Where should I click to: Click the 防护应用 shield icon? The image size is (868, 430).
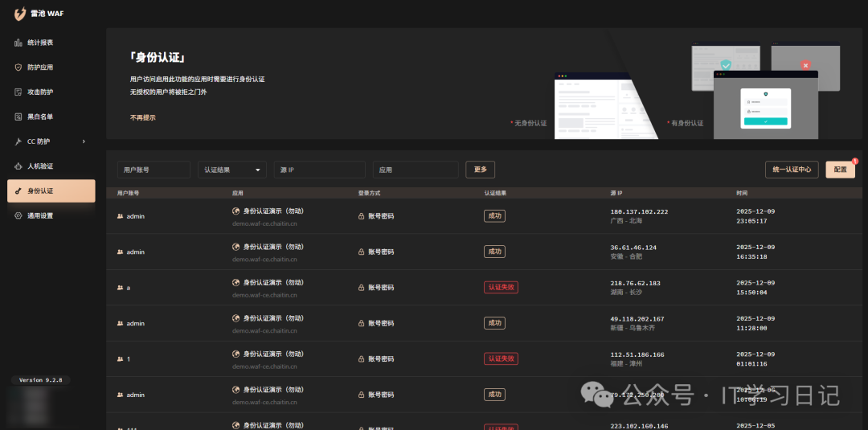[x=18, y=68]
